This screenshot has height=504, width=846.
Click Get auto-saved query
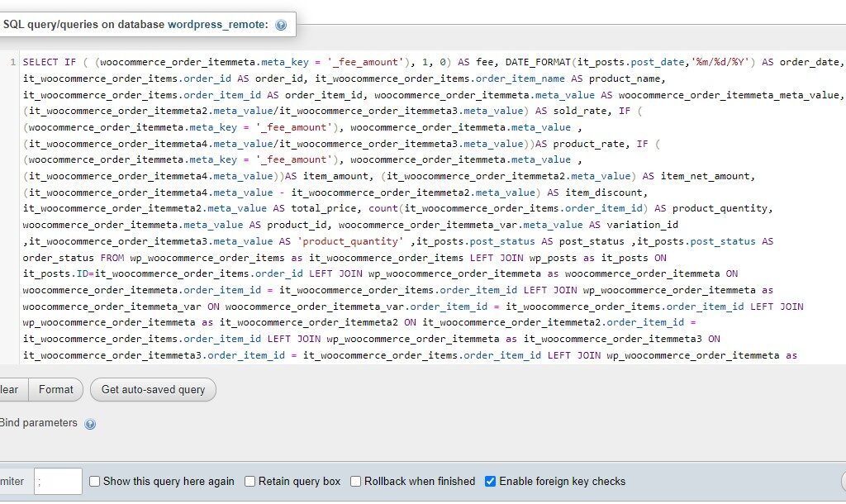[x=153, y=389]
